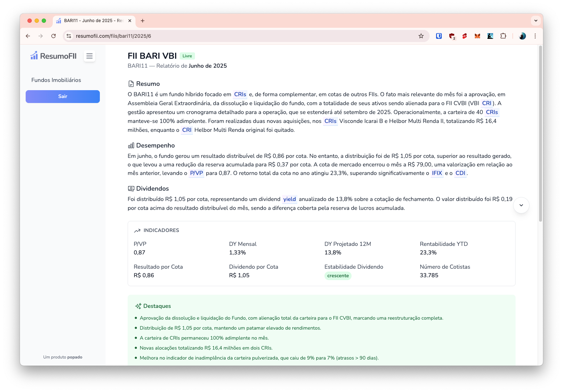Screen dimensions: 563x392
Task: Click the INDICADORES trending arrow icon
Action: pos(137,231)
